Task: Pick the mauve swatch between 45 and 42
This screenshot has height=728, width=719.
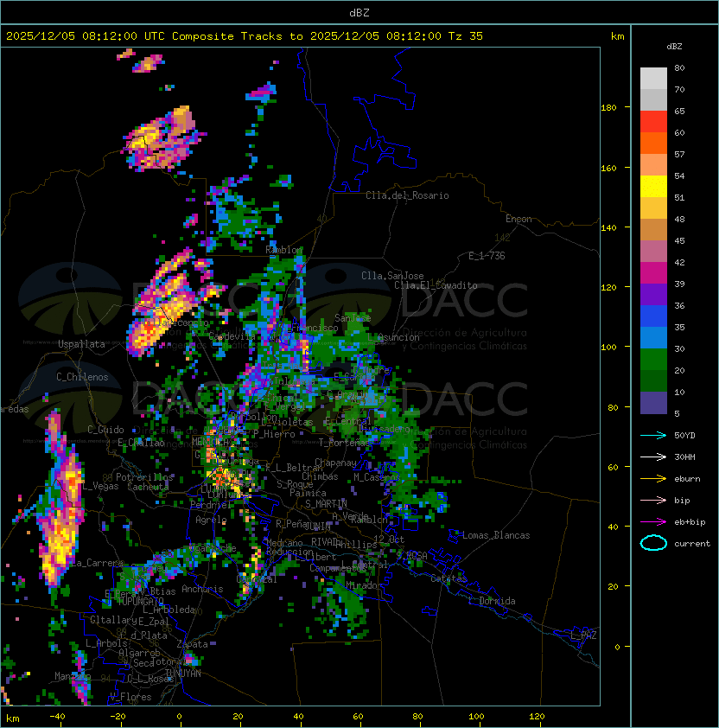Action: (653, 252)
